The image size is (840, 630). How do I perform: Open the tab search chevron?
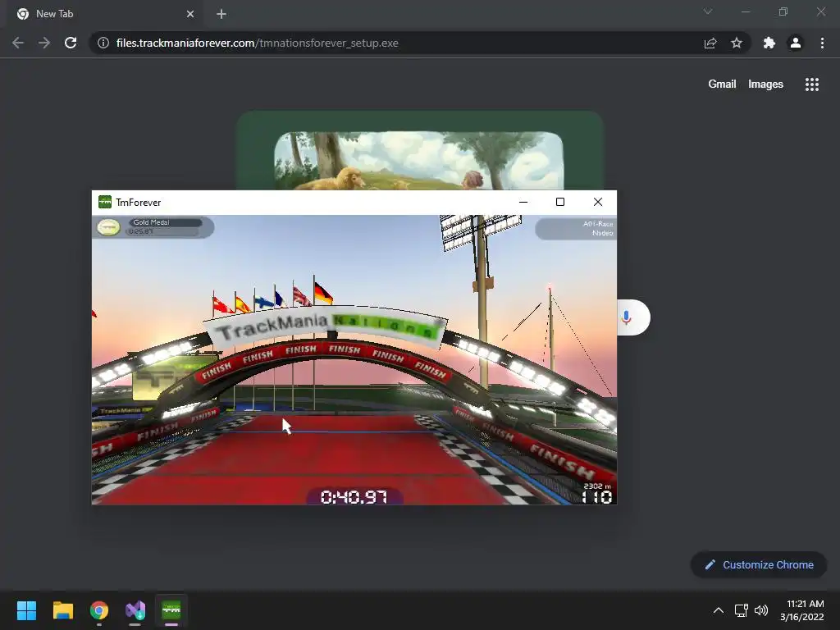click(x=708, y=11)
